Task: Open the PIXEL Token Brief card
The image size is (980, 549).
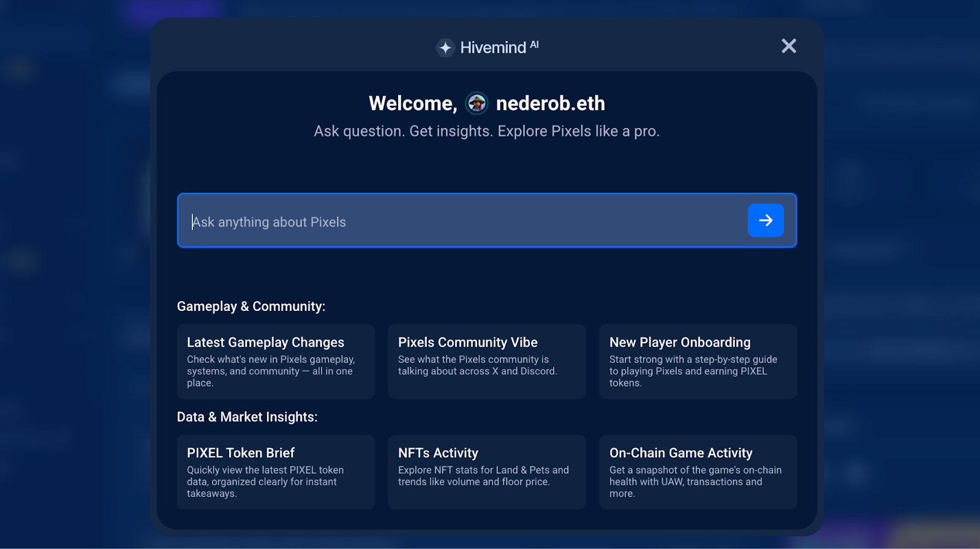Action: [x=276, y=472]
